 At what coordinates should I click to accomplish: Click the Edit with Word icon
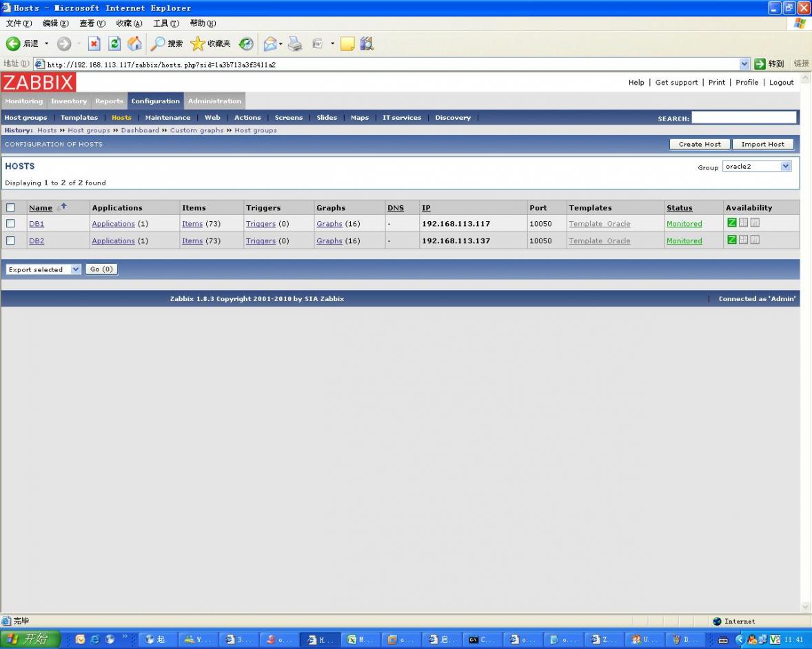tap(318, 43)
